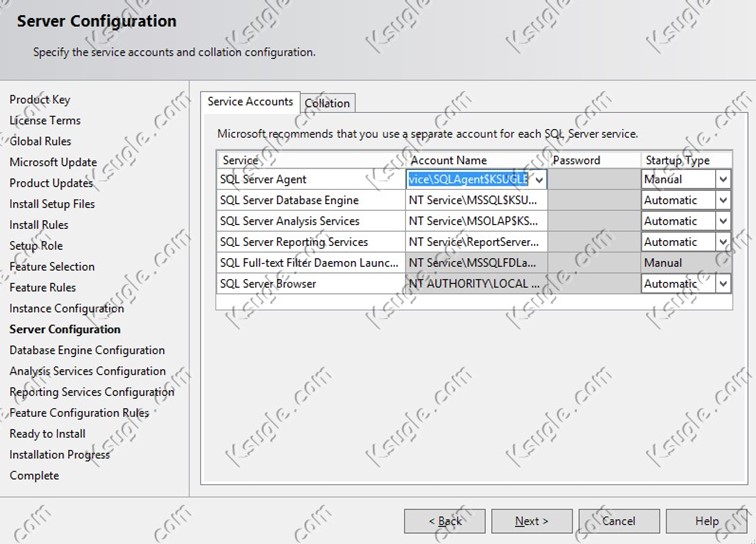The height and width of the screenshot is (544, 756).
Task: Open Help for this setup page
Action: click(706, 521)
